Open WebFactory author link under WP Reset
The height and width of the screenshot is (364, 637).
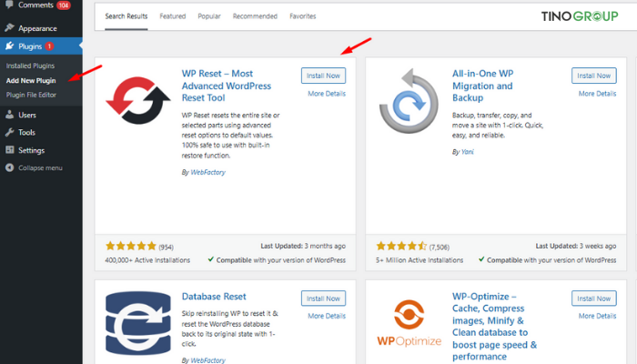click(207, 172)
